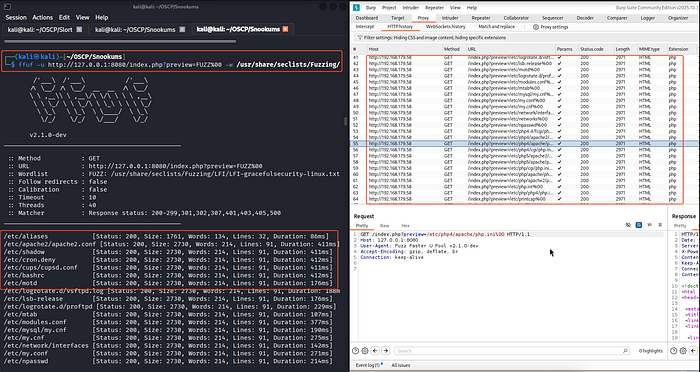Screen dimensions: 700x372
Task: Switch to the Comparer tab
Action: click(617, 18)
